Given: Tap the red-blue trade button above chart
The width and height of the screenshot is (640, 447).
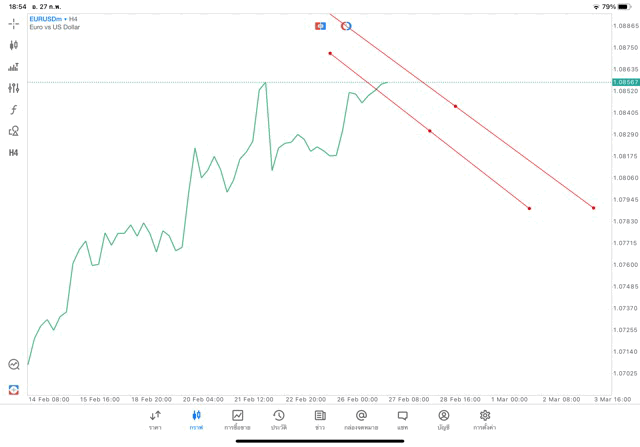Looking at the screenshot, I should [x=321, y=25].
